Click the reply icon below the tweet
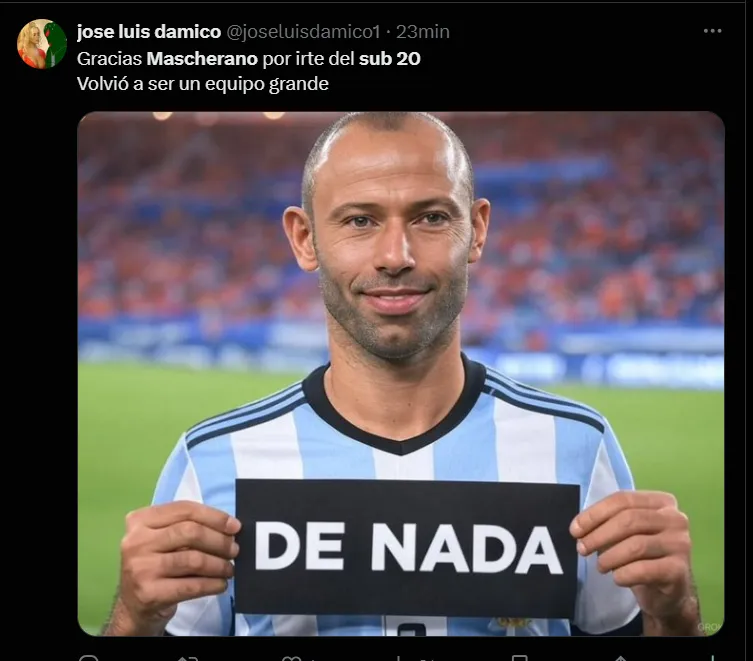This screenshot has width=753, height=661. pos(88,658)
